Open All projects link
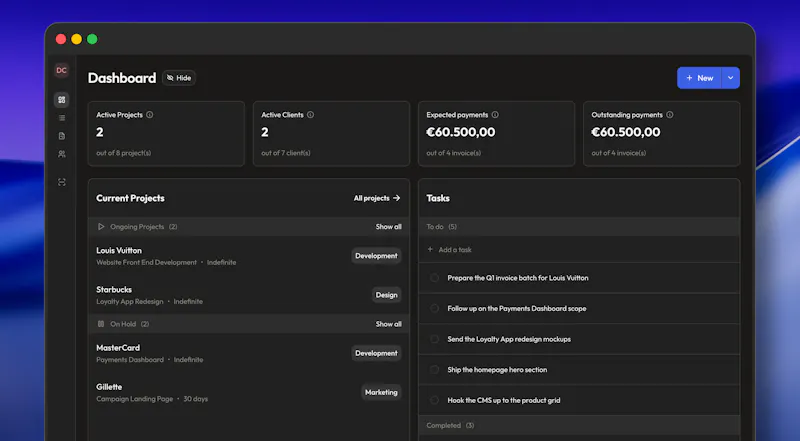 (377, 198)
